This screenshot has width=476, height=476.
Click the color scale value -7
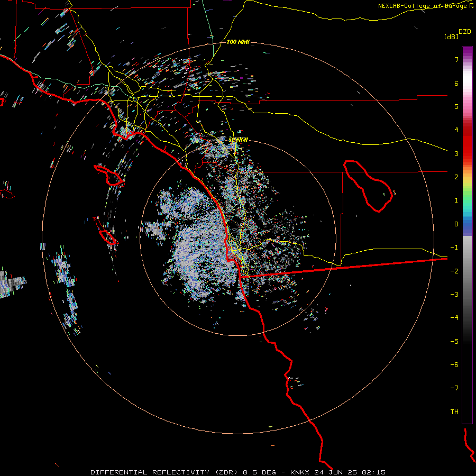point(454,388)
